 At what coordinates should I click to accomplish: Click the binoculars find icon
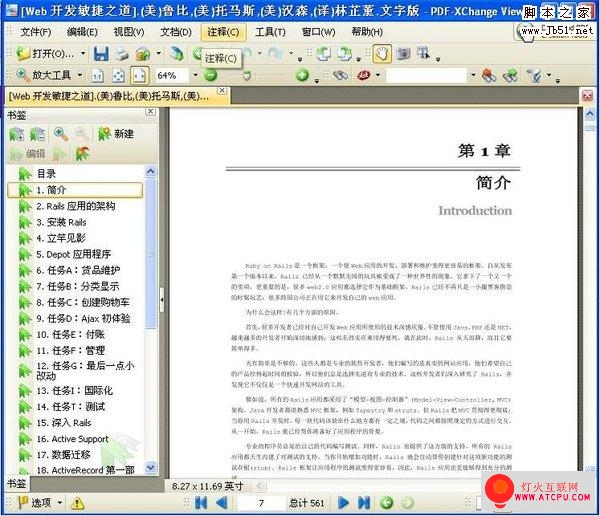pyautogui.click(x=341, y=75)
